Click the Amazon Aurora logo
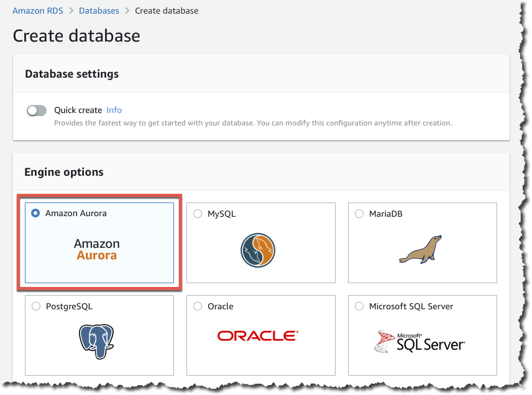532x395 pixels. (96, 249)
